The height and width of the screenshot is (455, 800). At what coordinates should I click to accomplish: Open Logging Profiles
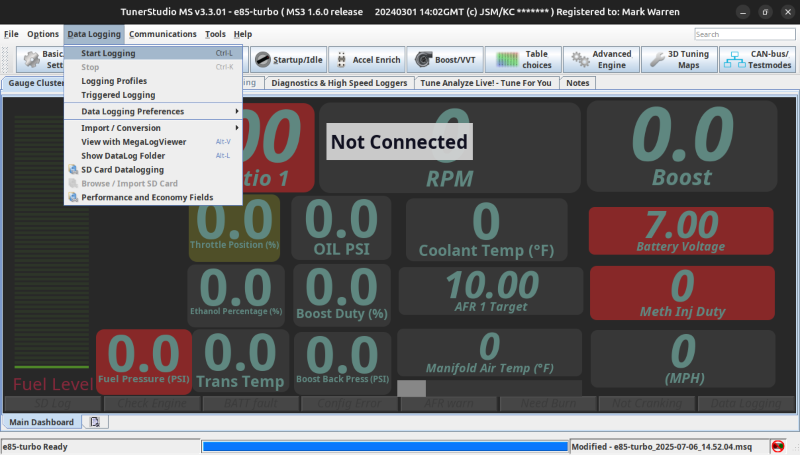153,81
